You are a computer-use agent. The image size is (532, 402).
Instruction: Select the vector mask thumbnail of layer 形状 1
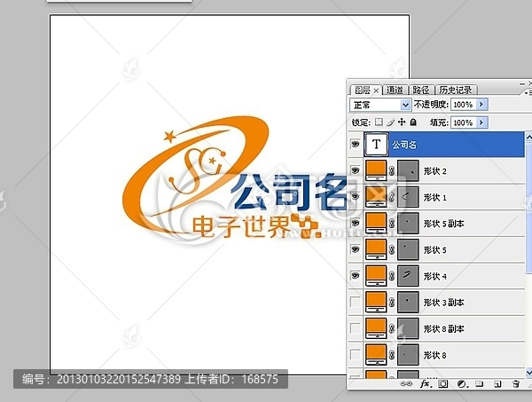point(408,197)
